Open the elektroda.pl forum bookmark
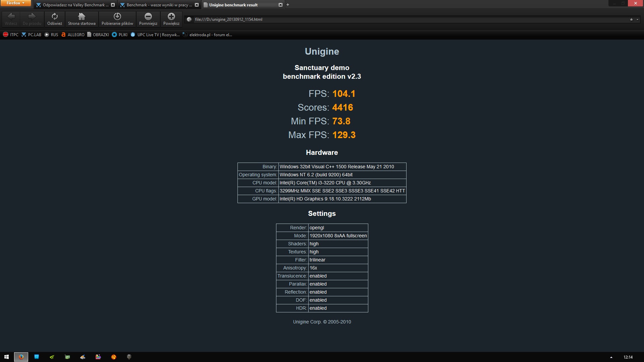Image resolution: width=644 pixels, height=362 pixels. [207, 35]
